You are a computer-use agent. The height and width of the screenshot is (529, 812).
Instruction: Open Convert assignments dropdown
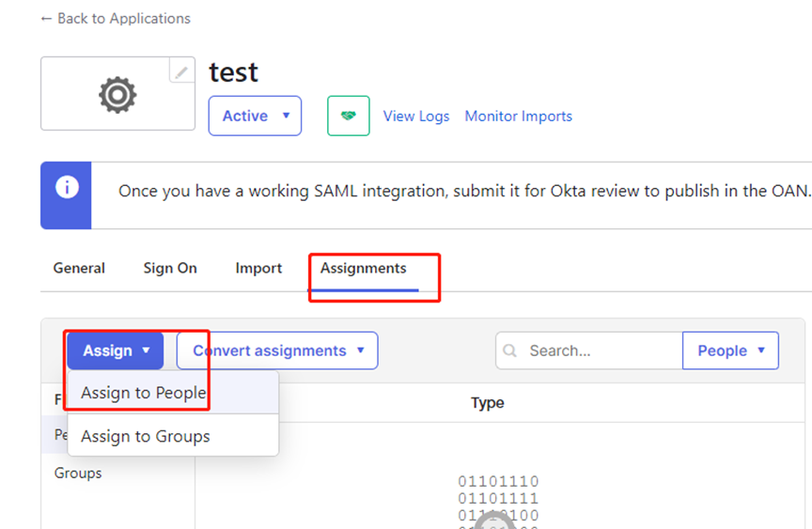(277, 350)
